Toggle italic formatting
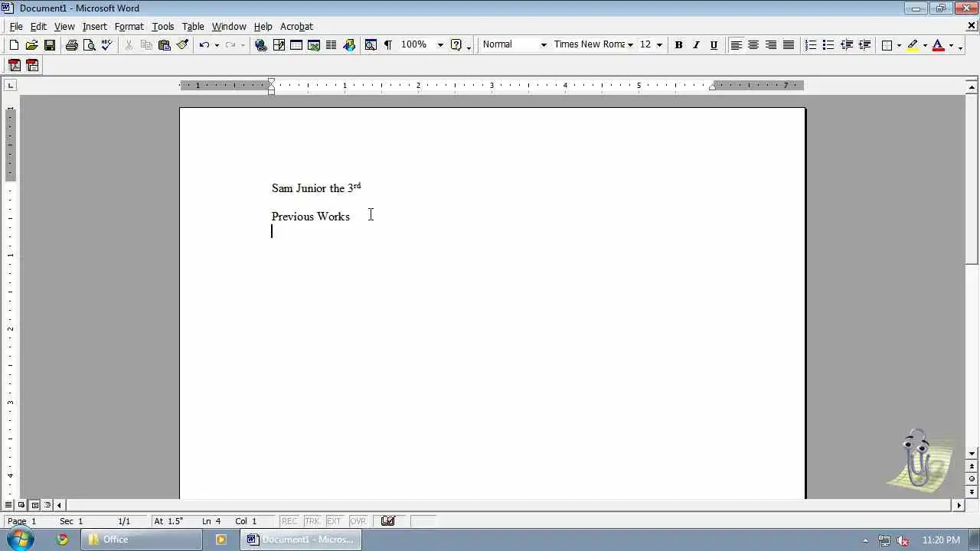The image size is (980, 551). coord(696,45)
